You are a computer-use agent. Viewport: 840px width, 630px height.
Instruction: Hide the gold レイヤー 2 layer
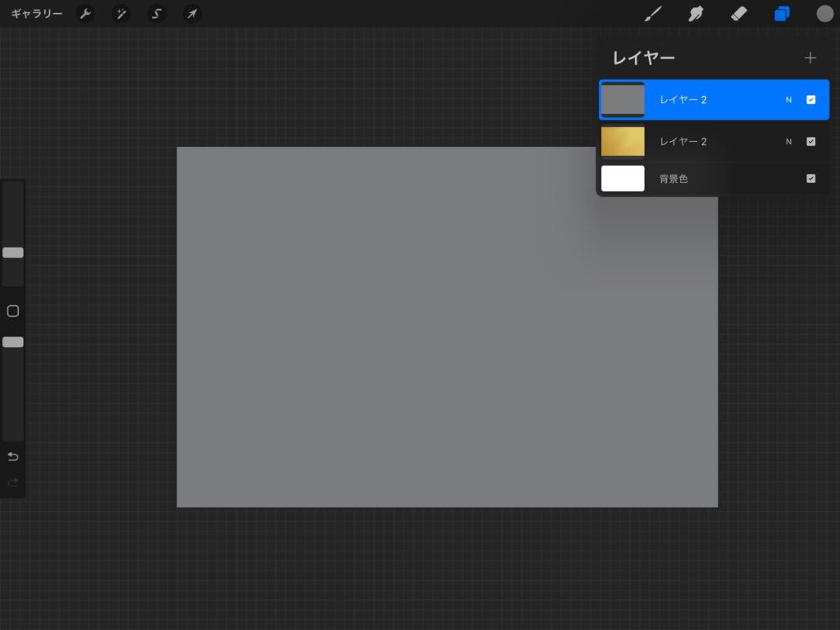point(810,141)
